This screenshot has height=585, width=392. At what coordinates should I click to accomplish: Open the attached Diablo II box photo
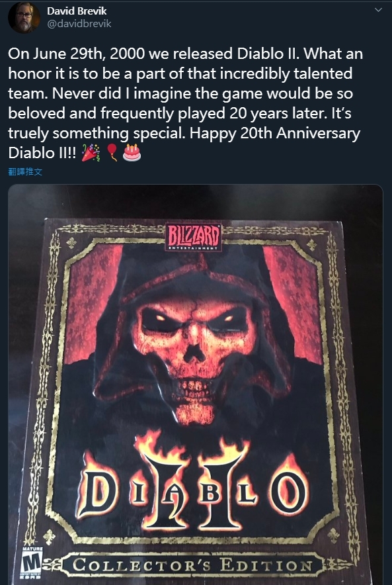(196, 384)
